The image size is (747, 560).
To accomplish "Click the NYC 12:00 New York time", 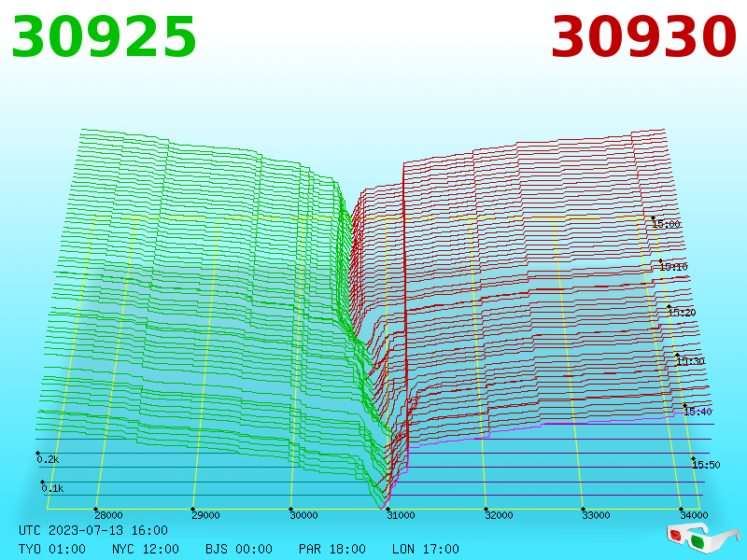I will [x=146, y=549].
